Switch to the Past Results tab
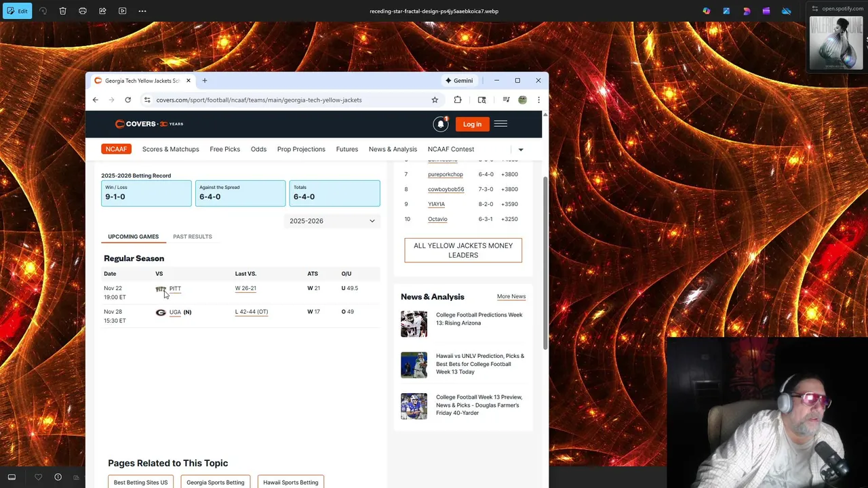This screenshot has height=488, width=868. (193, 237)
